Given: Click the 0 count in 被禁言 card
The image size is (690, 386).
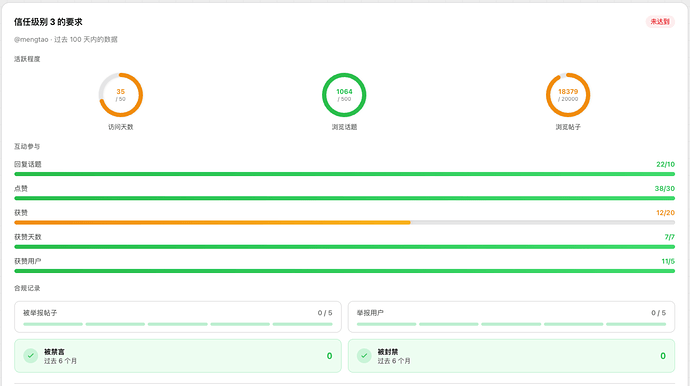Looking at the screenshot, I should 330,356.
